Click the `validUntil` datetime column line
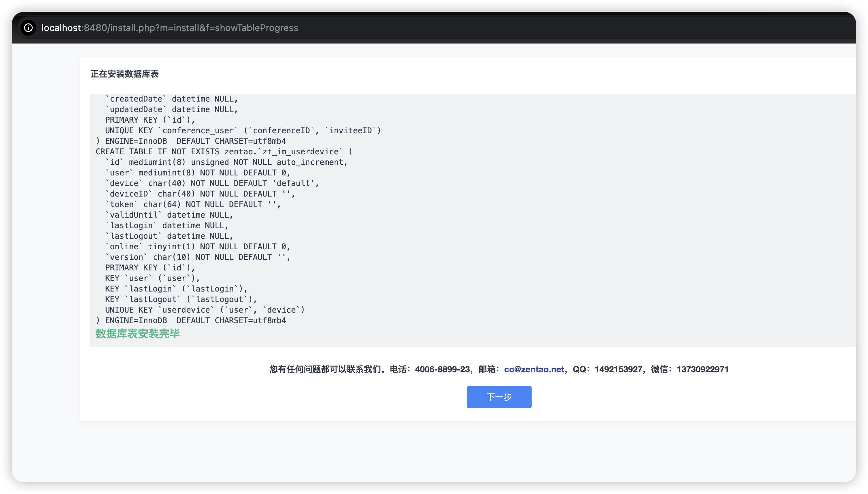The width and height of the screenshot is (868, 494). tap(169, 215)
